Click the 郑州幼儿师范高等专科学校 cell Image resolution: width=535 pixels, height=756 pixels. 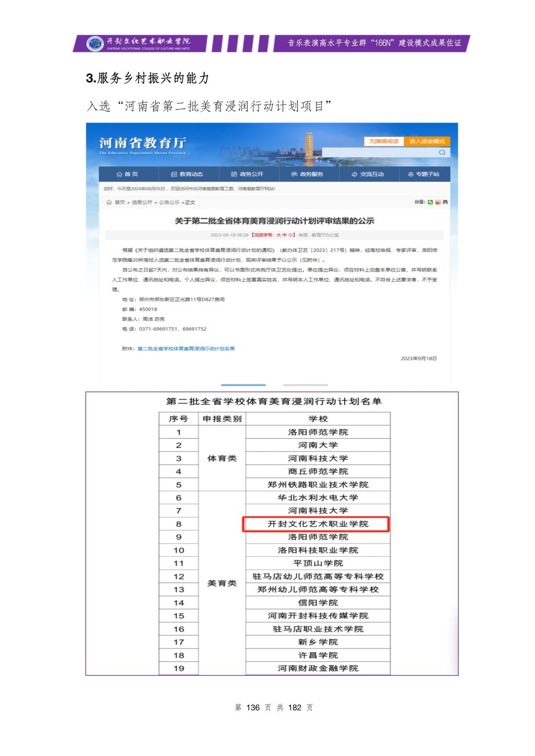(x=318, y=589)
